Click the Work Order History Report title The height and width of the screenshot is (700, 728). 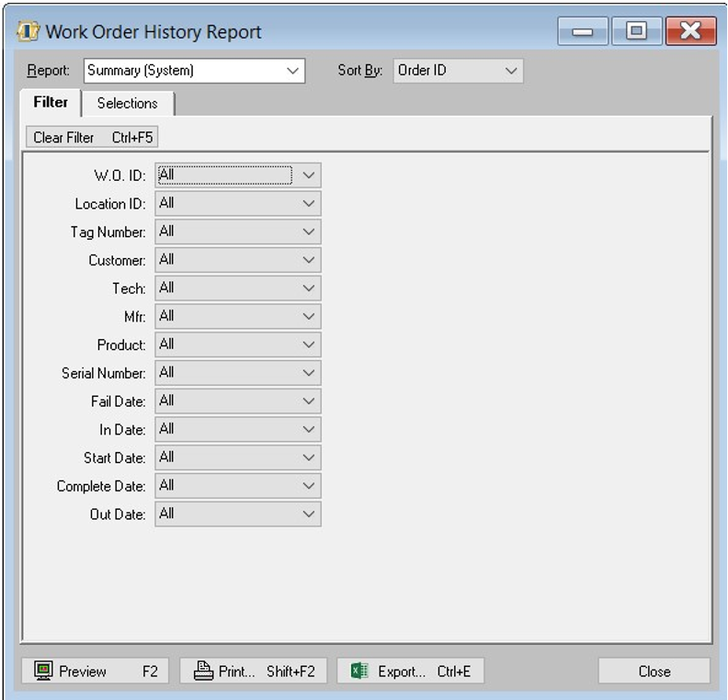point(154,32)
